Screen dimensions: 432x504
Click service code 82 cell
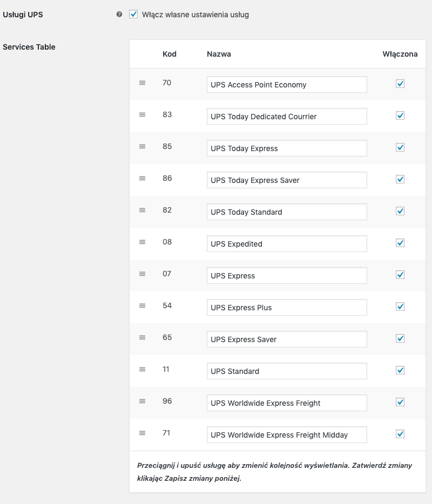point(167,210)
